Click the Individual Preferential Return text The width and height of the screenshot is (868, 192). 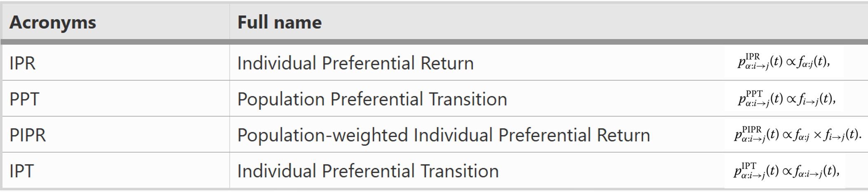[x=355, y=63]
